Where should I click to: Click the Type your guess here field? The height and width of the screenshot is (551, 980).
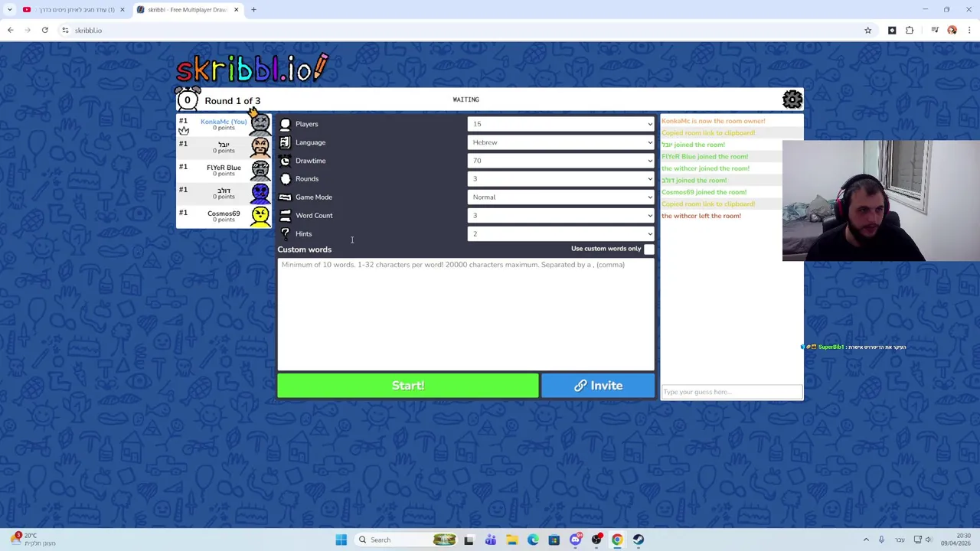[732, 392]
